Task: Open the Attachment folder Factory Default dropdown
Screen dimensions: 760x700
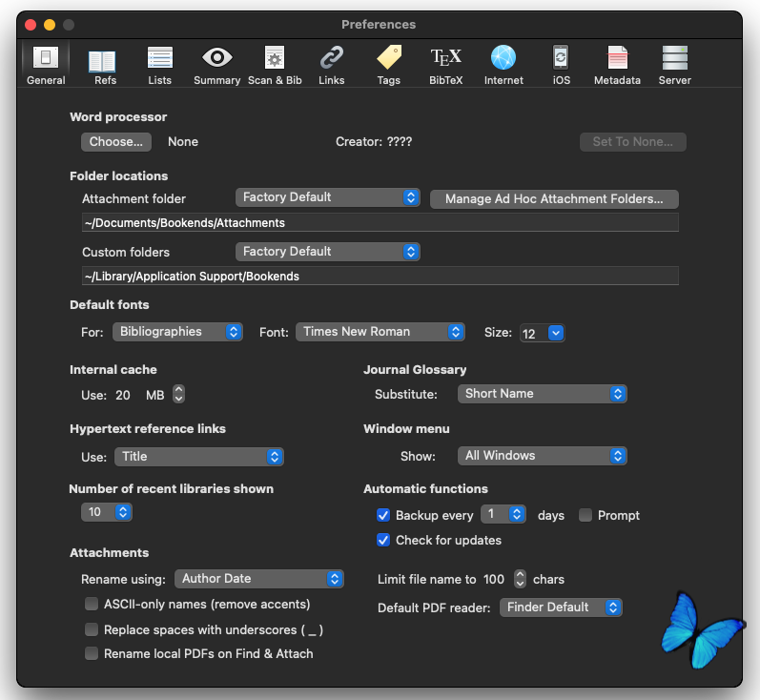Action: [328, 197]
